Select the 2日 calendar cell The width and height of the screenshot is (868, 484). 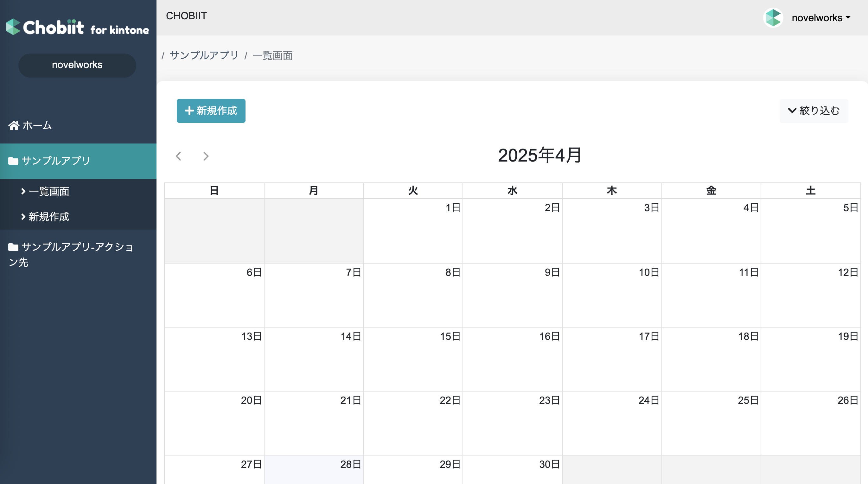[513, 231]
